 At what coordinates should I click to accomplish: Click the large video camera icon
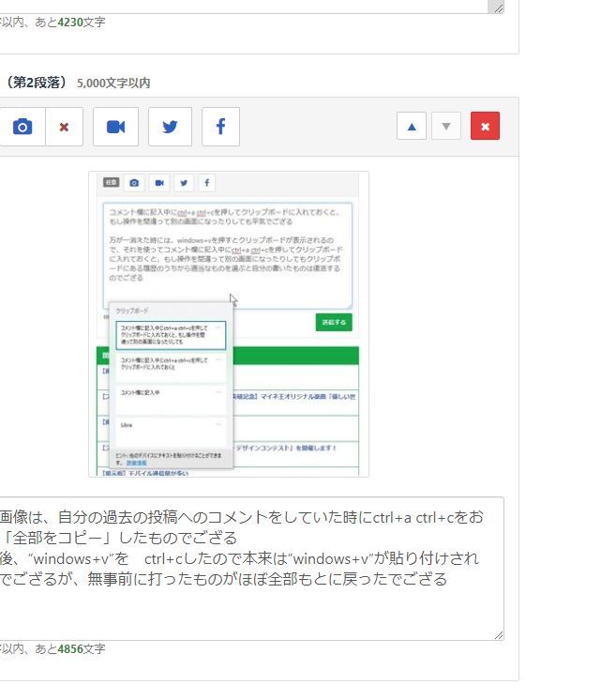115,127
